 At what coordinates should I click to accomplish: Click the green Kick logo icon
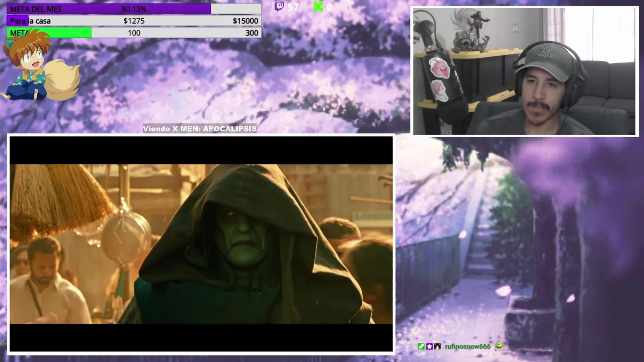click(318, 7)
